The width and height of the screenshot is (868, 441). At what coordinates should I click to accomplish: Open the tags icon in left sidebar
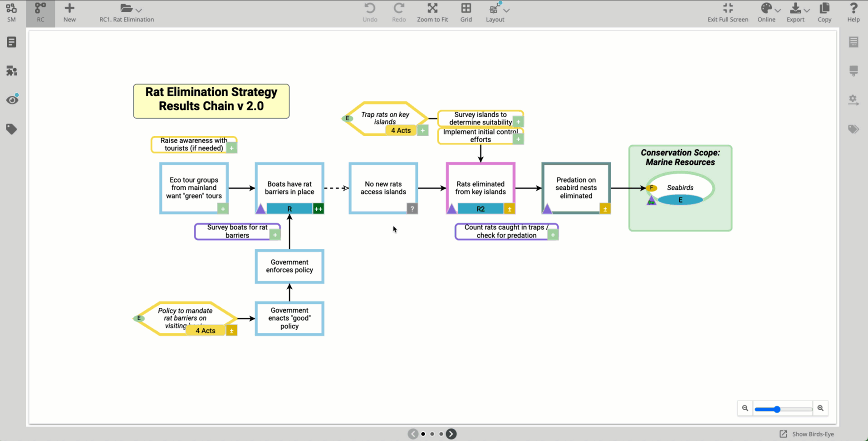(12, 129)
